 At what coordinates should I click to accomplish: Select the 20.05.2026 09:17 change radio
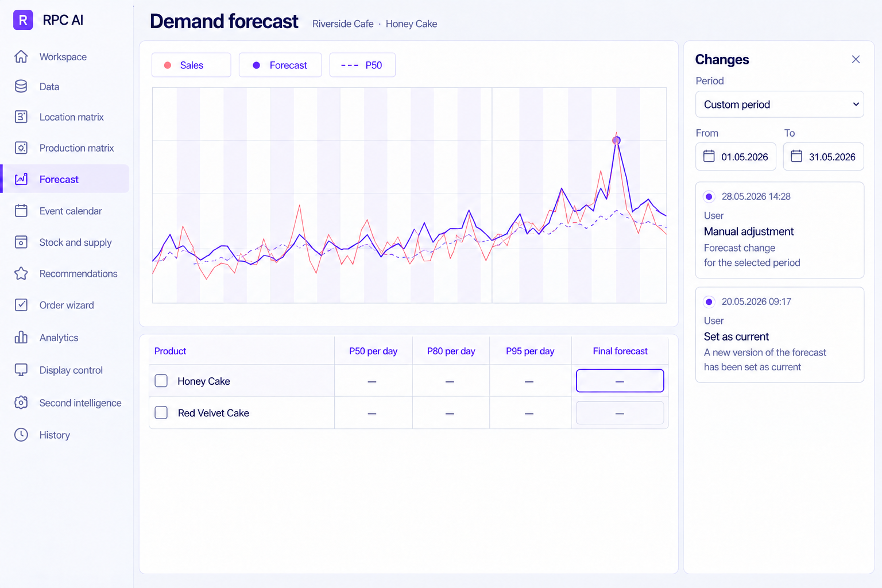pyautogui.click(x=709, y=302)
